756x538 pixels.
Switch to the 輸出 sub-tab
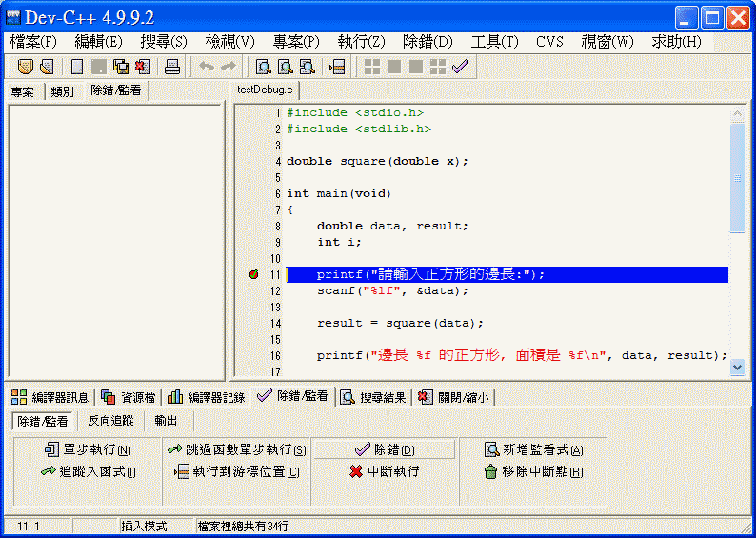166,421
